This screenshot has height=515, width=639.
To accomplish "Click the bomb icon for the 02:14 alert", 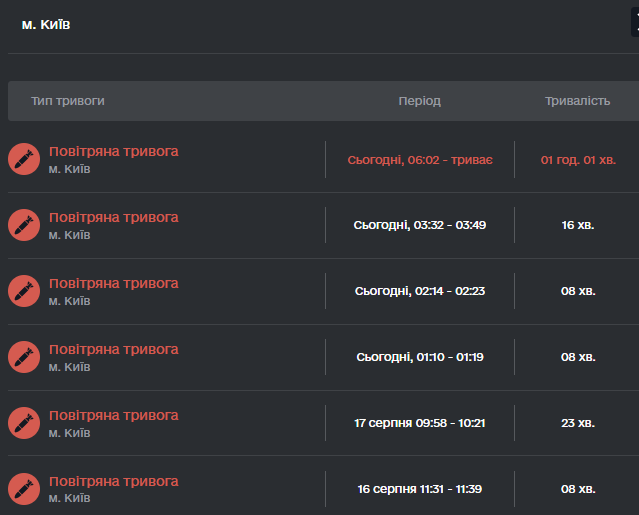I will 24,291.
